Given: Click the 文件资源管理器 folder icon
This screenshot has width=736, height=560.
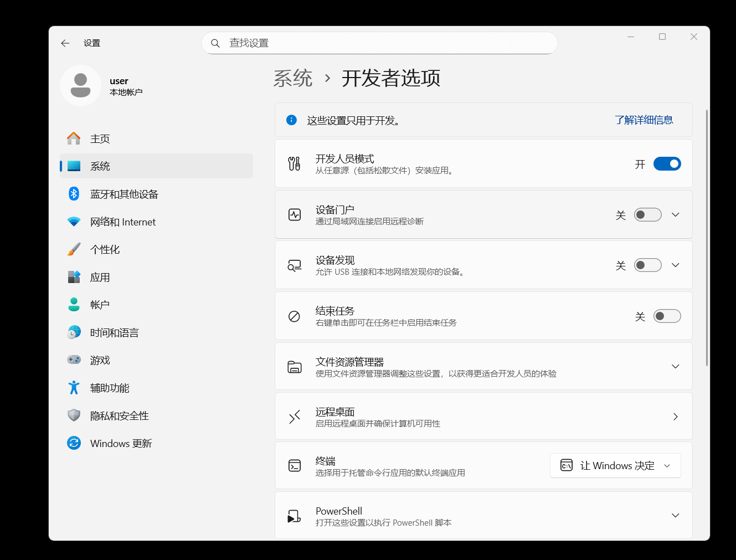Looking at the screenshot, I should coord(294,366).
